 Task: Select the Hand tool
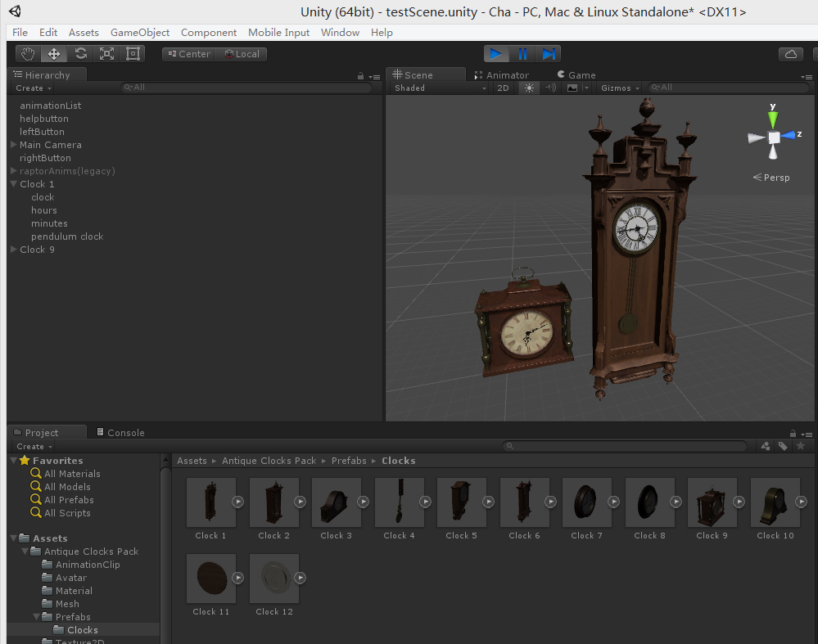tap(28, 53)
